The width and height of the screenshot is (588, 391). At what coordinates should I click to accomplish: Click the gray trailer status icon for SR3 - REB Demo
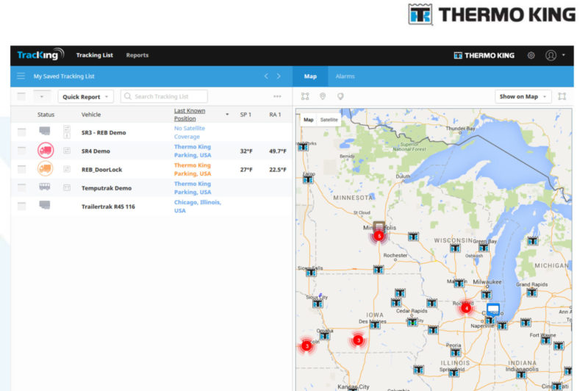coord(45,131)
